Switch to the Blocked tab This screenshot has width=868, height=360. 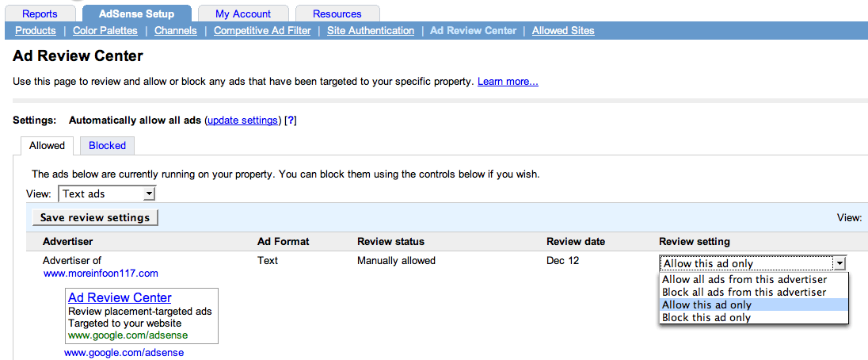(107, 146)
